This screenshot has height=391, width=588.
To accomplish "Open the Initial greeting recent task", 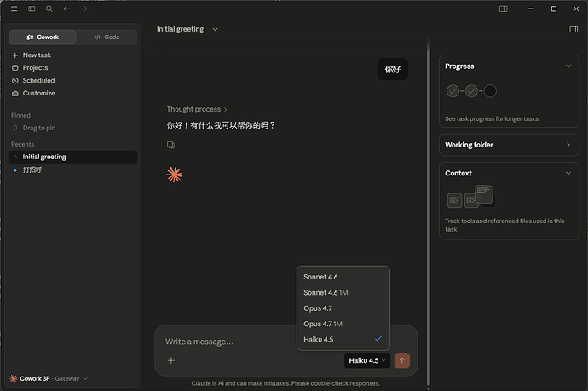I will click(x=72, y=157).
